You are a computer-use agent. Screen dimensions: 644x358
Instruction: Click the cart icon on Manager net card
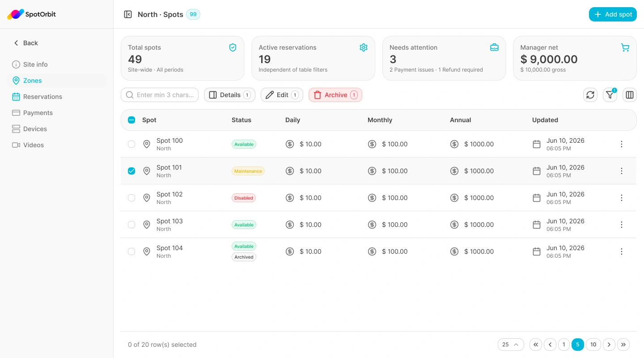point(625,47)
